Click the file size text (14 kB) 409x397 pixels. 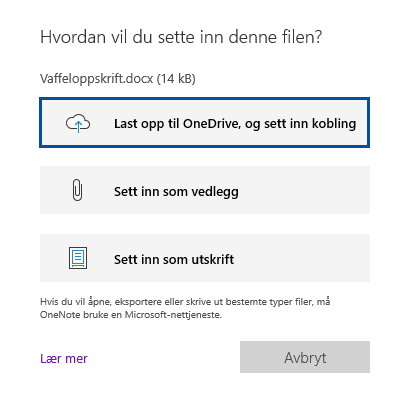pos(176,79)
